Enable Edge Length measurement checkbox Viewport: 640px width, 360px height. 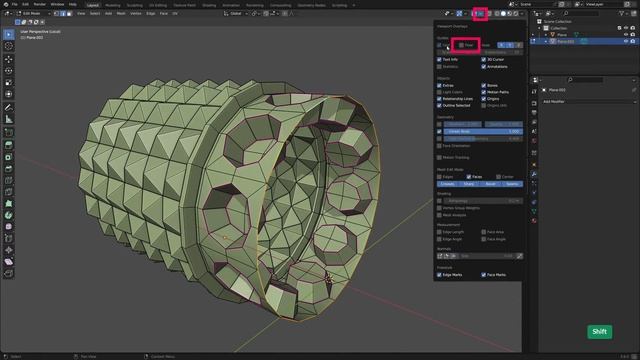439,232
